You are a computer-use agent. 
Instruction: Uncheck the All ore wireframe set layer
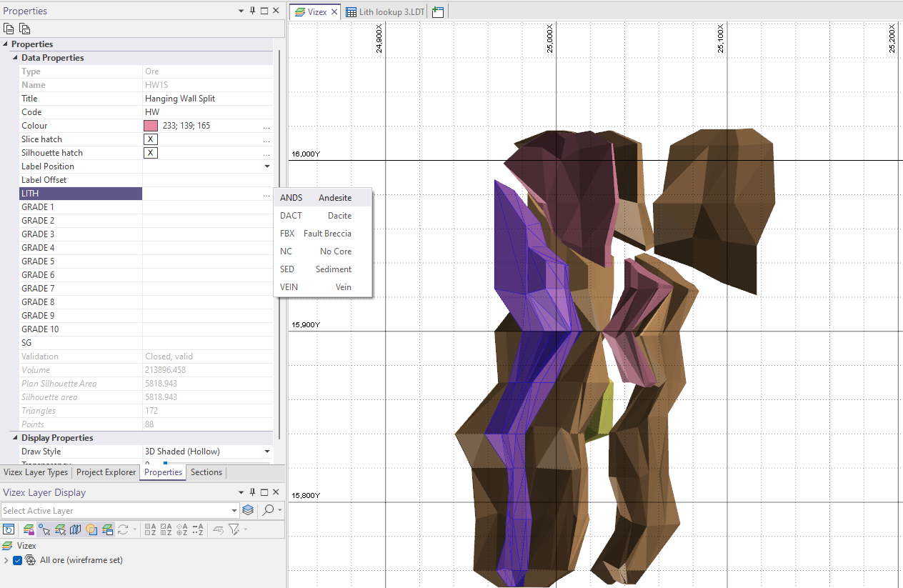[x=19, y=560]
